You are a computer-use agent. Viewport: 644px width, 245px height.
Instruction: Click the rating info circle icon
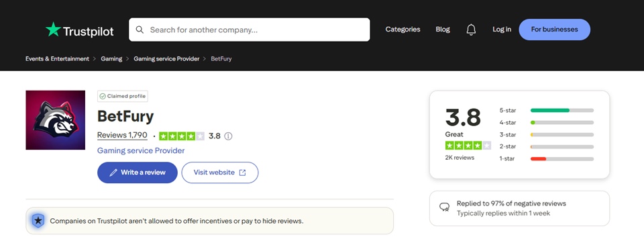228,136
